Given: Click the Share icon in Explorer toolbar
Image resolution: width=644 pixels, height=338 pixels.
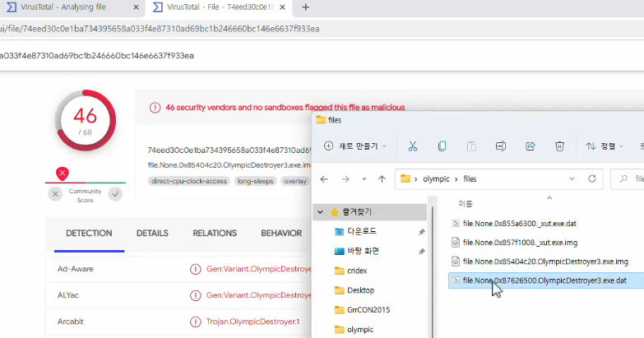Looking at the screenshot, I should tap(530, 146).
